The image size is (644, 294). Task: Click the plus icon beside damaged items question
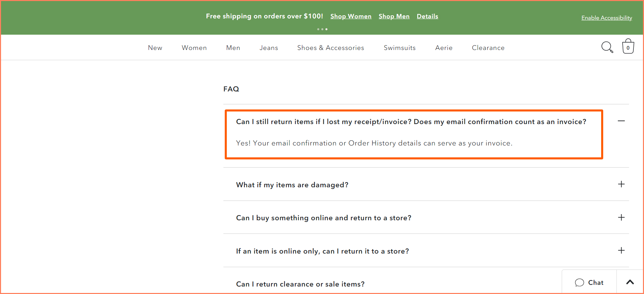pos(621,184)
